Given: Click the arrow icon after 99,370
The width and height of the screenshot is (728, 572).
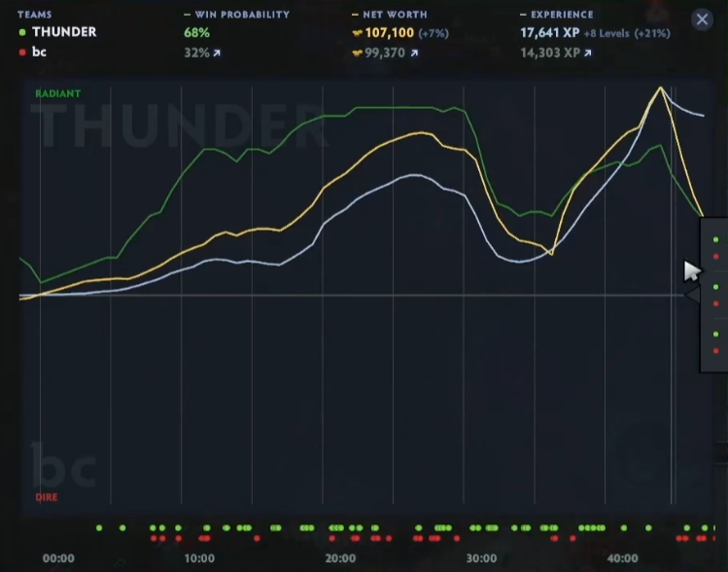Looking at the screenshot, I should pos(415,53).
